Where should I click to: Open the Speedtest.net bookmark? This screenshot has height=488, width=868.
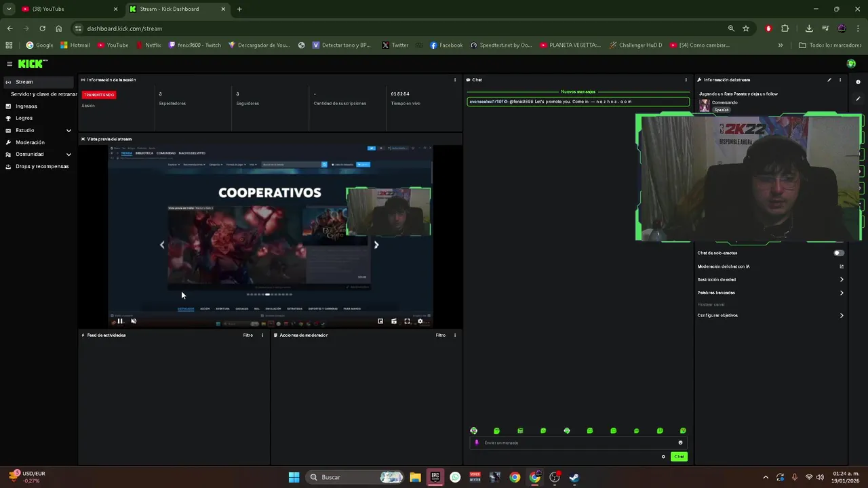[x=500, y=45]
